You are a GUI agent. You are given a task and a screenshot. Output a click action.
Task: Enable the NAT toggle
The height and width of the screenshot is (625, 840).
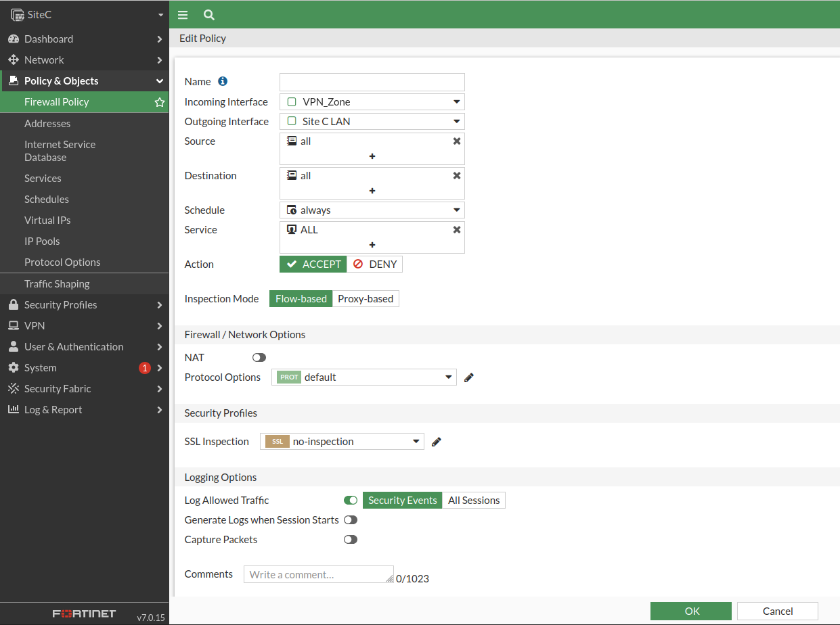point(259,358)
